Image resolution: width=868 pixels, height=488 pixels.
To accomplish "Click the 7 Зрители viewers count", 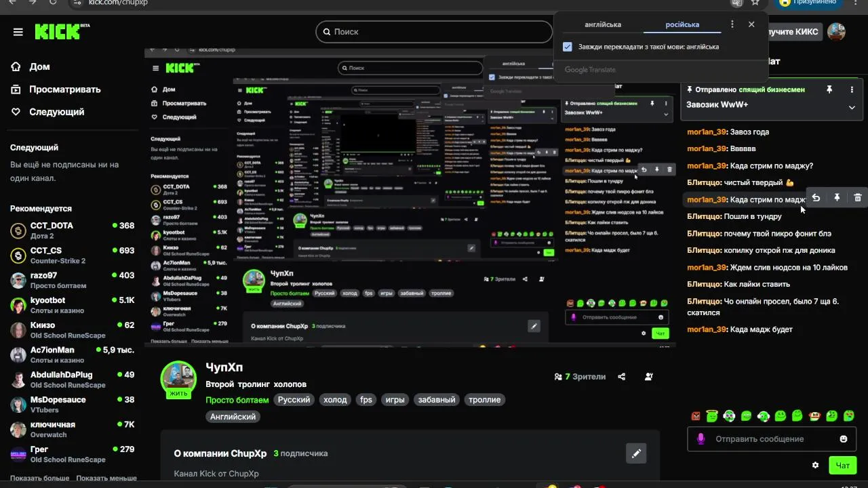I will point(580,377).
